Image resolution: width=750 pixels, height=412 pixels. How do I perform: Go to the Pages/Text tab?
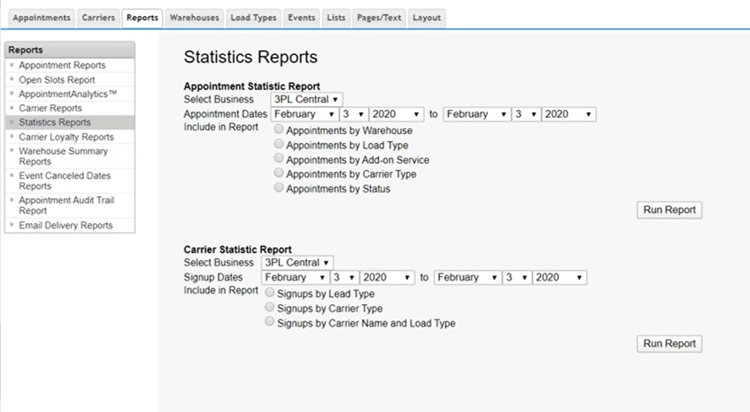(379, 18)
